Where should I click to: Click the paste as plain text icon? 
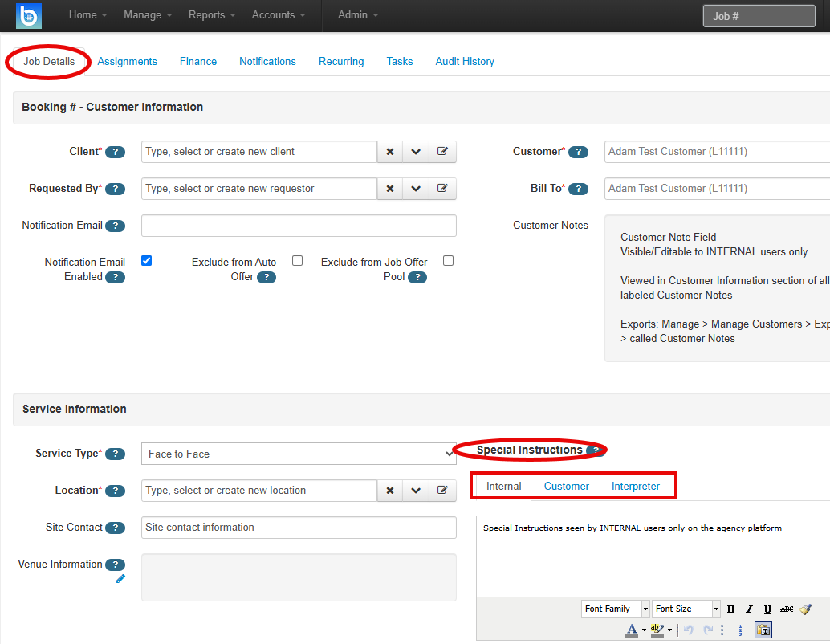(763, 630)
